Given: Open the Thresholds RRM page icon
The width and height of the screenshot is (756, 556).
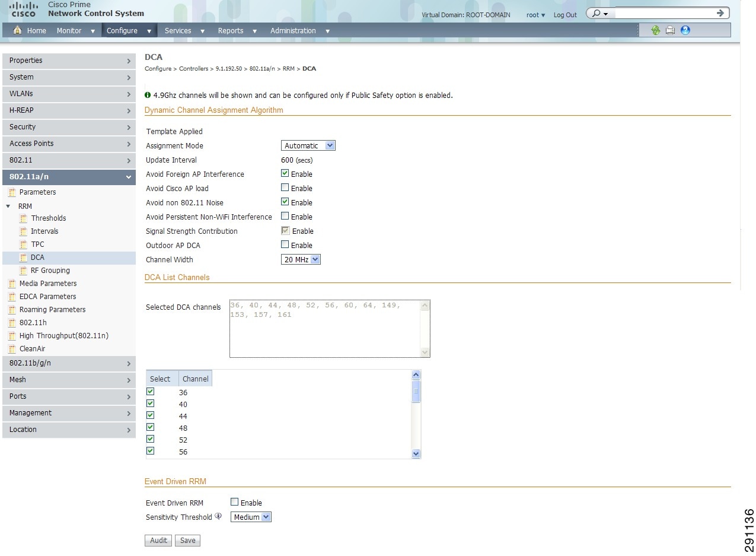Looking at the screenshot, I should click(23, 218).
